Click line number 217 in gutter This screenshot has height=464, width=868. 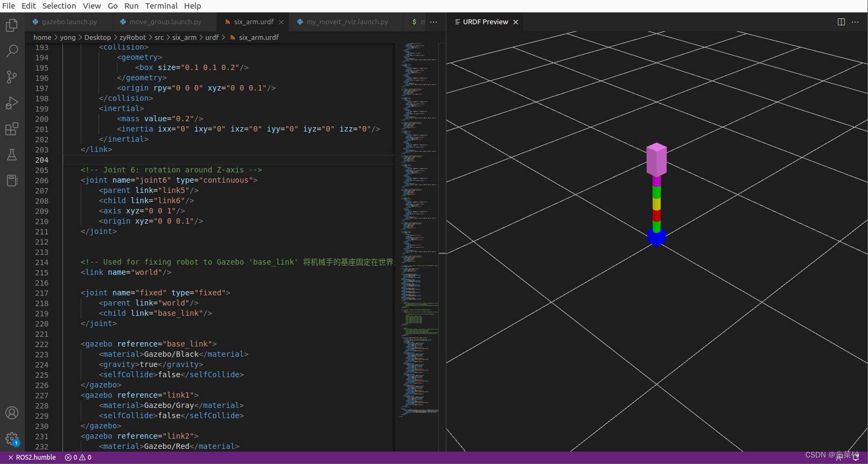(x=41, y=293)
